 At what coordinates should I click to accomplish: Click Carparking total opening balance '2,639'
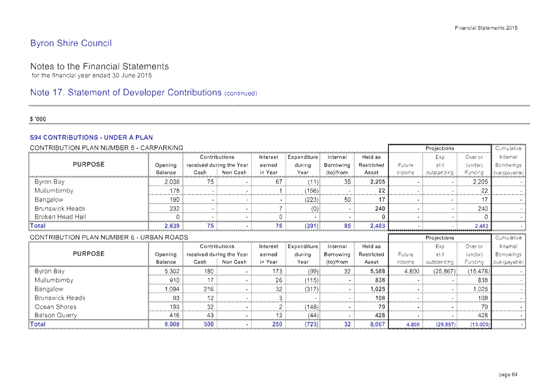pyautogui.click(x=172, y=226)
